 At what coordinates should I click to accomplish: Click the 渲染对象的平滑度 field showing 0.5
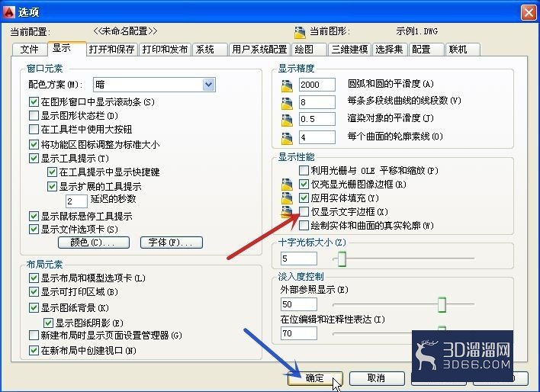317,119
